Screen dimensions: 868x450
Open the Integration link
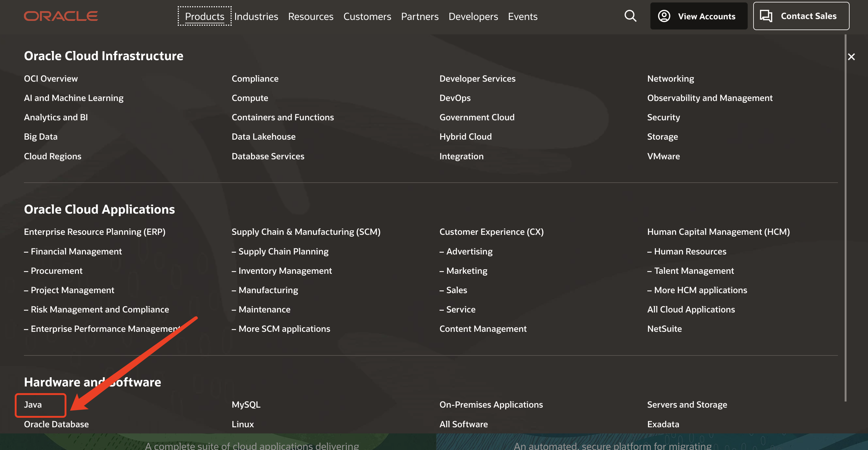coord(461,156)
